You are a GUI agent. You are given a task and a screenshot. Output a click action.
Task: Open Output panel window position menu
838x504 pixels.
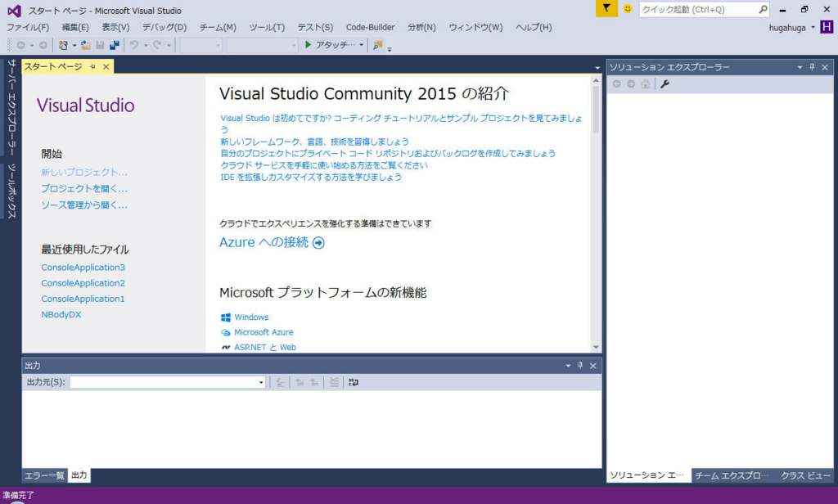568,366
